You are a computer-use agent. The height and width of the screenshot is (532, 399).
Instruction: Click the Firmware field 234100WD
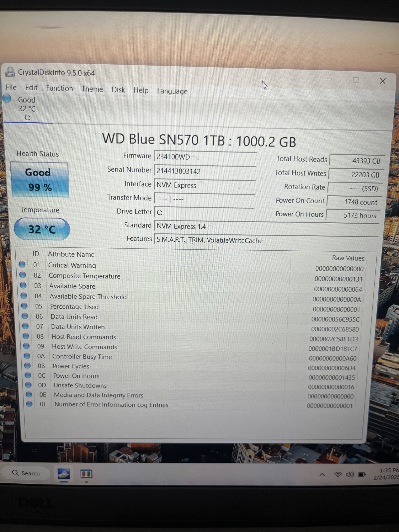205,157
